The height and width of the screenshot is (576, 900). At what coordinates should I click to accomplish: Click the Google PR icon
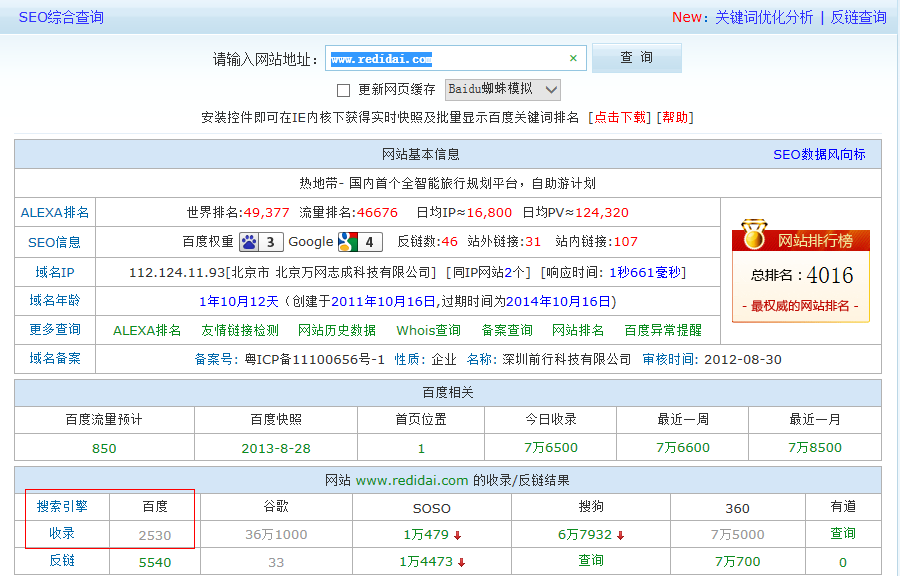coord(348,242)
